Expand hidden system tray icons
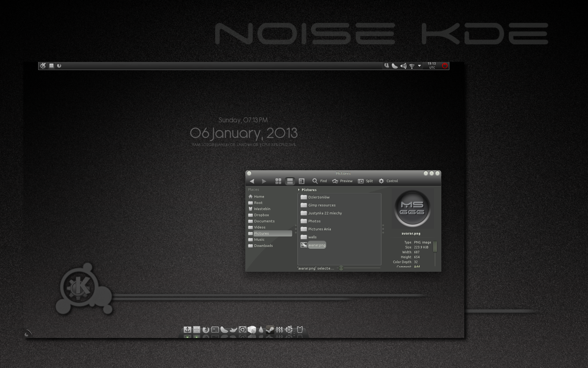Screen dimensions: 588x368 point(420,66)
